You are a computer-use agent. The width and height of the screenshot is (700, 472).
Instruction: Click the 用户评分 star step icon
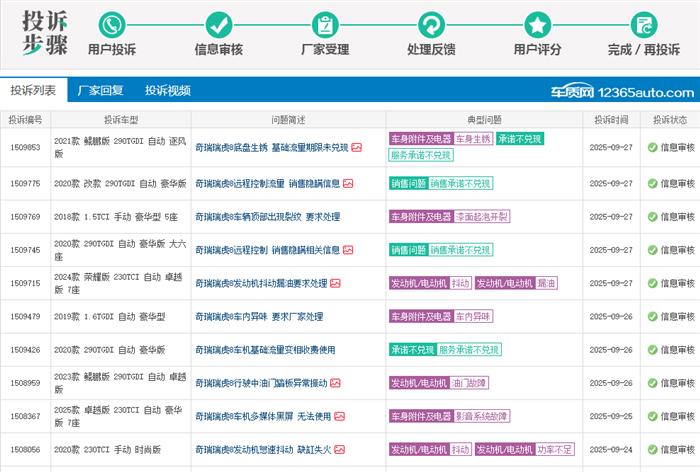click(x=538, y=25)
